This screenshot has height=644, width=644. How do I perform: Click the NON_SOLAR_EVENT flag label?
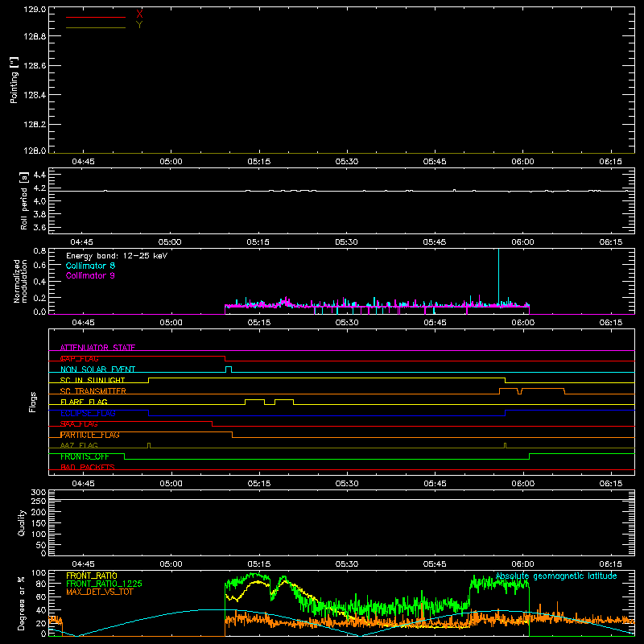click(97, 369)
